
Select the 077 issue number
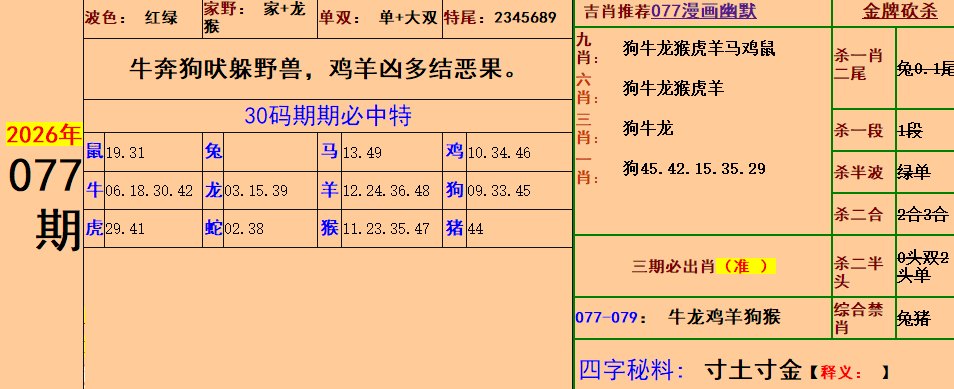pos(45,176)
